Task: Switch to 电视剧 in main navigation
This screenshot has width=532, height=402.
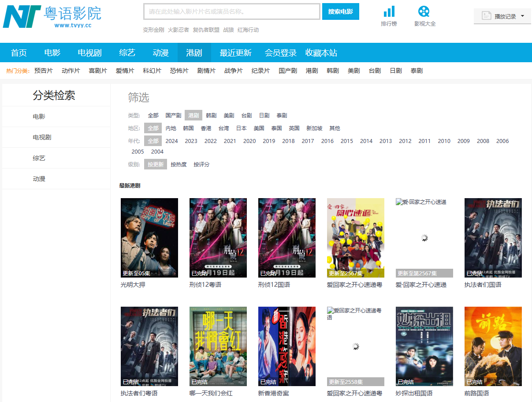Action: tap(90, 53)
